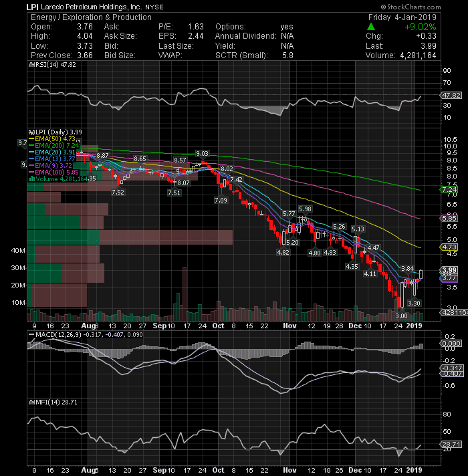Screen dimensions: 468x476
Task: Click the 8.87 price annotation
Action: pyautogui.click(x=102, y=155)
